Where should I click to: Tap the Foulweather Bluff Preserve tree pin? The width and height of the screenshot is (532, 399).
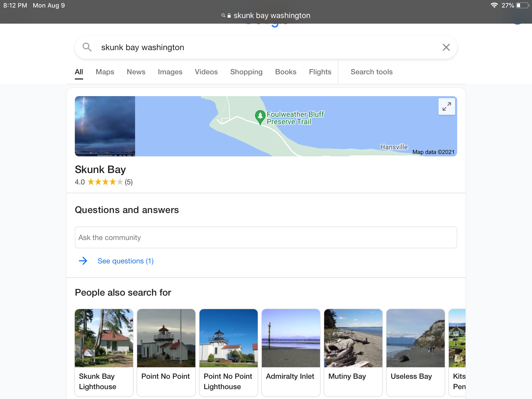coord(260,117)
